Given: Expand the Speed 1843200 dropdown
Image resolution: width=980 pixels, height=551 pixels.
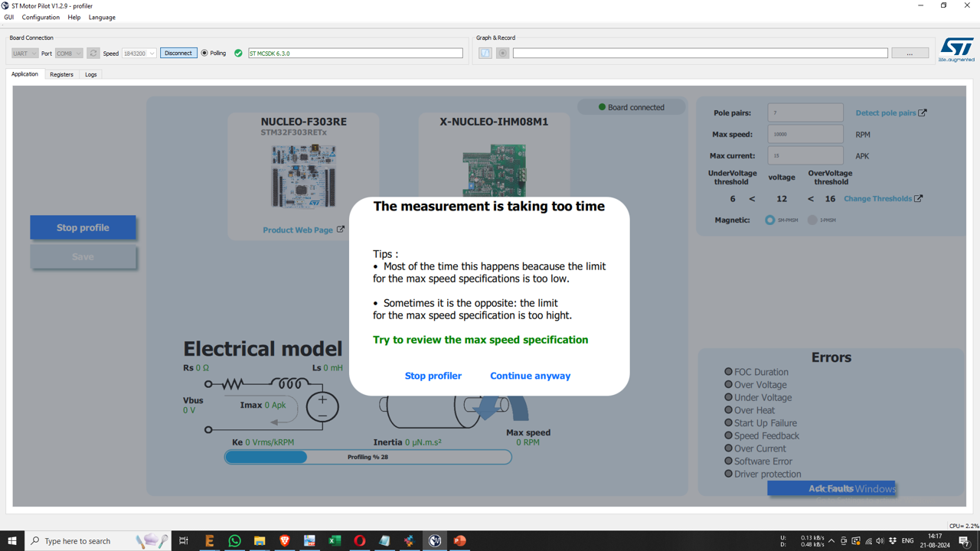Looking at the screenshot, I should (140, 53).
